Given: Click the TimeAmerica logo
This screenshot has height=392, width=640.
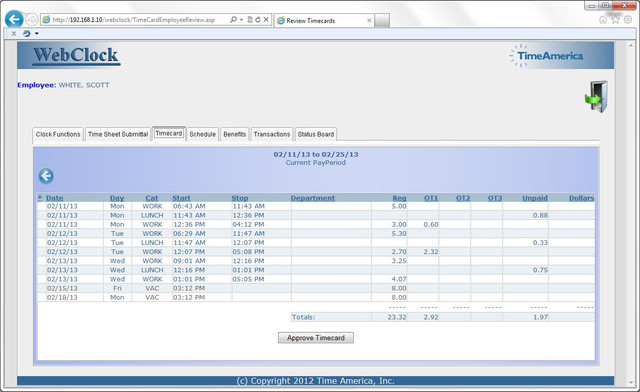Looking at the screenshot, I should coord(546,56).
